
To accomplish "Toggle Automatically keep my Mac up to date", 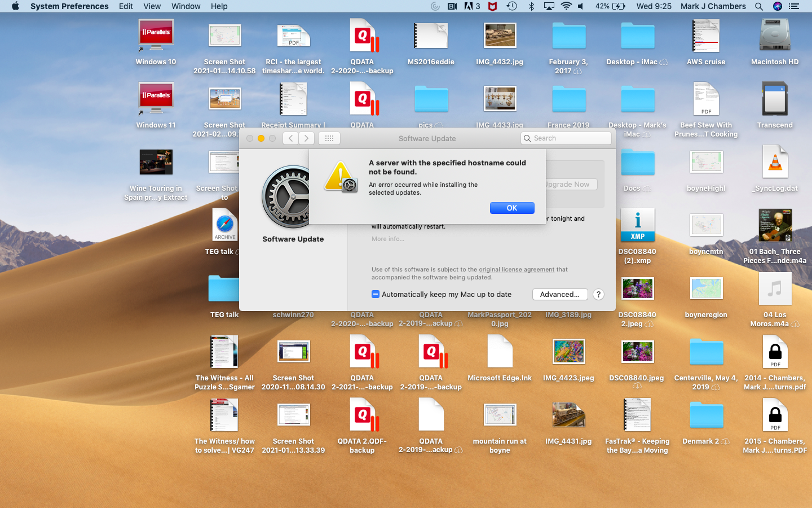I will 376,294.
